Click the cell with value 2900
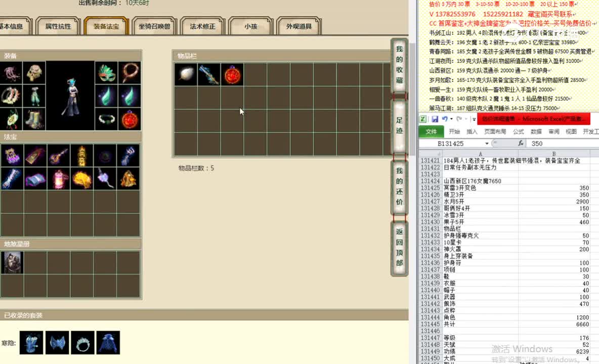 (554, 201)
